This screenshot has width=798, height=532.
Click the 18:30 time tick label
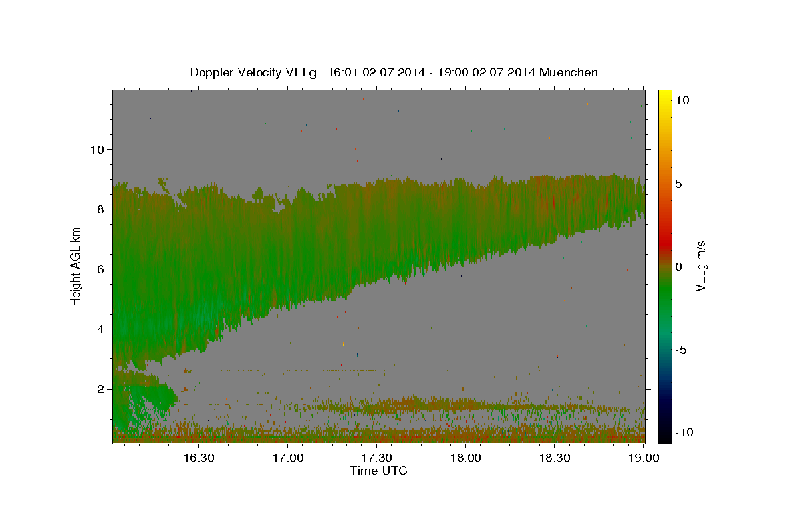555,458
